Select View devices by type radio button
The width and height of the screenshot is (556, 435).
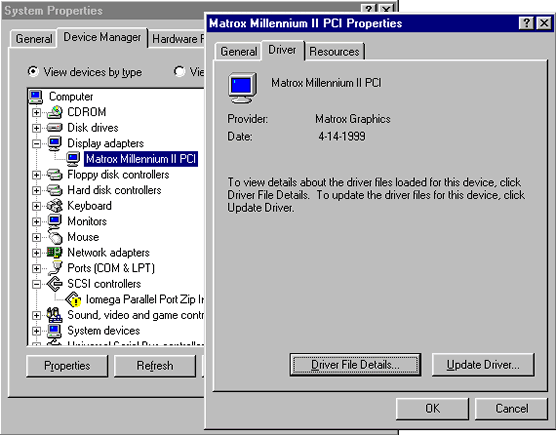(33, 72)
